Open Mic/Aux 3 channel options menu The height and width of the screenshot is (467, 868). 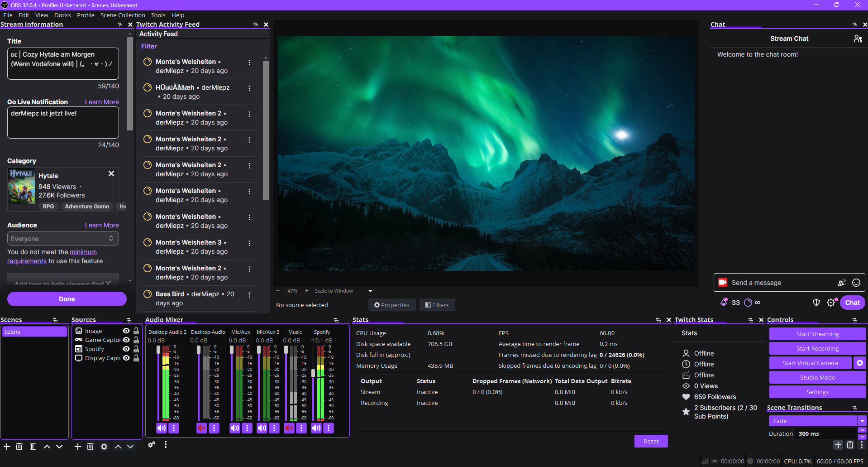pyautogui.click(x=274, y=428)
